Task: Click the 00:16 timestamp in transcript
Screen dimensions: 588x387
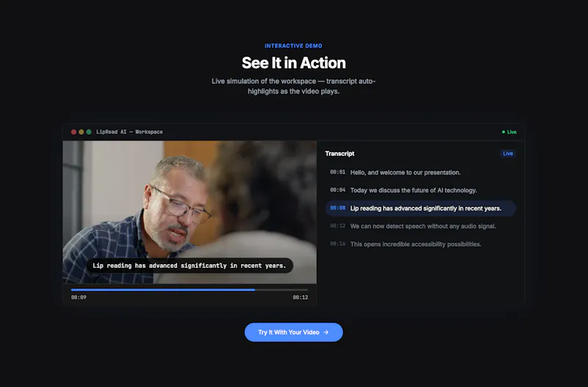Action: click(337, 244)
